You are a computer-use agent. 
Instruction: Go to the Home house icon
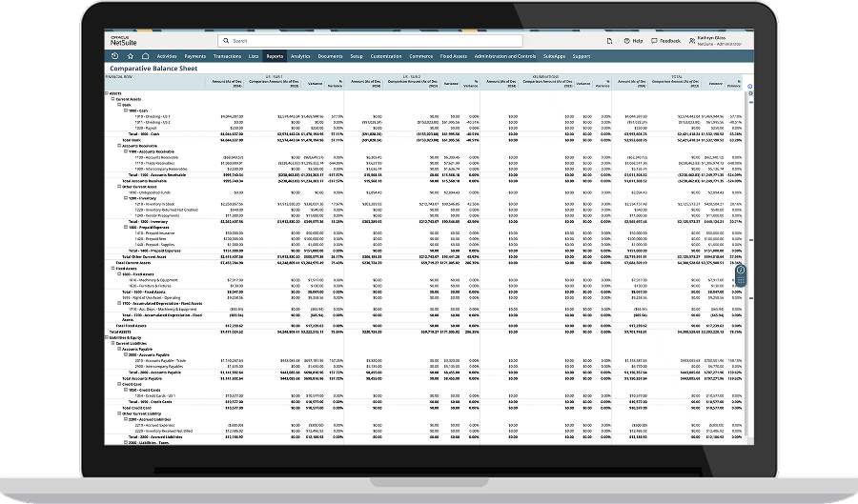(x=145, y=56)
